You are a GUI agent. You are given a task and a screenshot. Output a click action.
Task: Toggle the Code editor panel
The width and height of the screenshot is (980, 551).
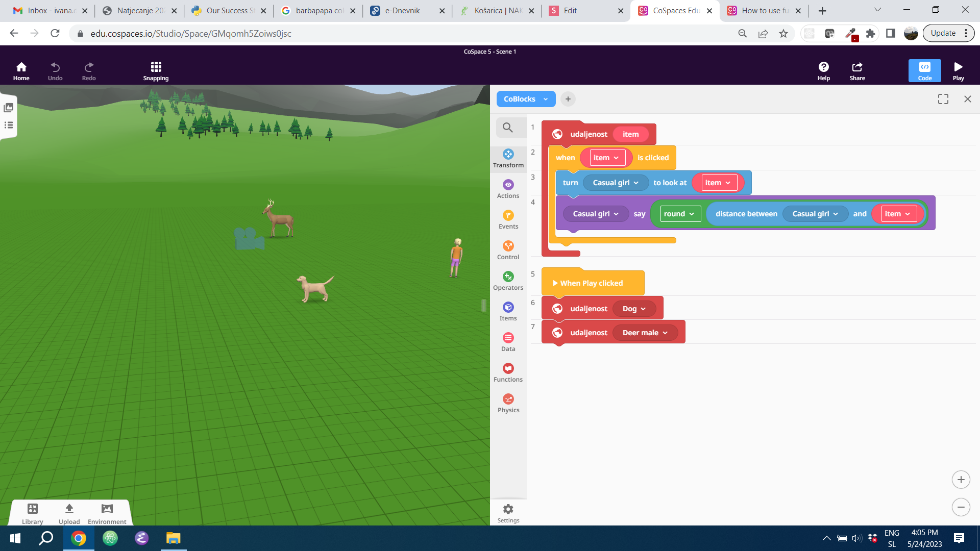pos(924,71)
